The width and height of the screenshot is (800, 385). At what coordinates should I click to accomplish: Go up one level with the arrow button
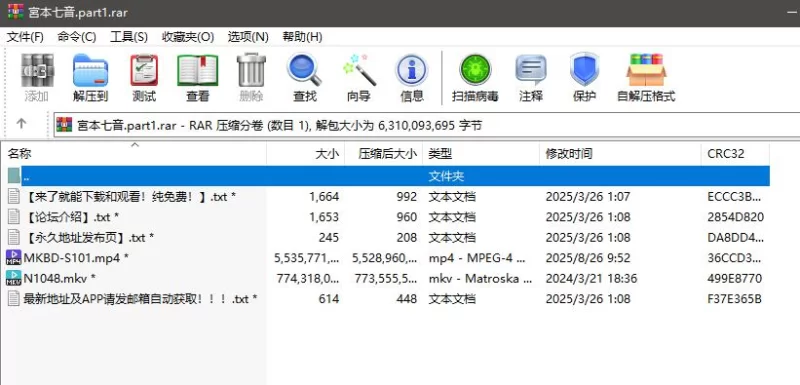pos(21,123)
